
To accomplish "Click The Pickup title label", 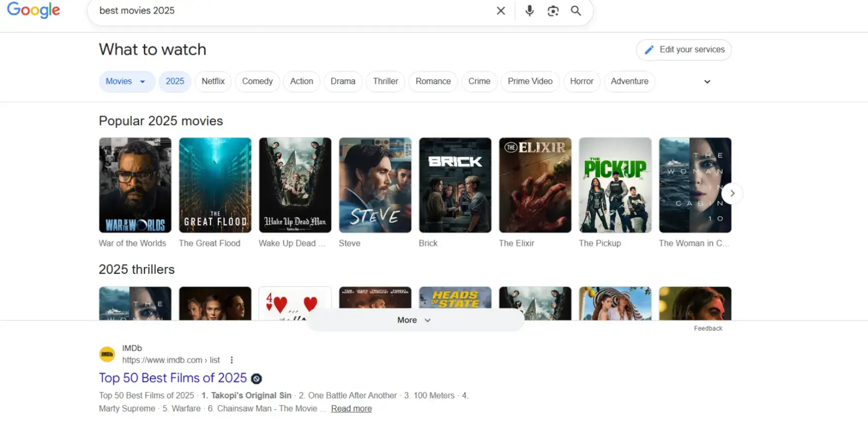I will coord(600,243).
